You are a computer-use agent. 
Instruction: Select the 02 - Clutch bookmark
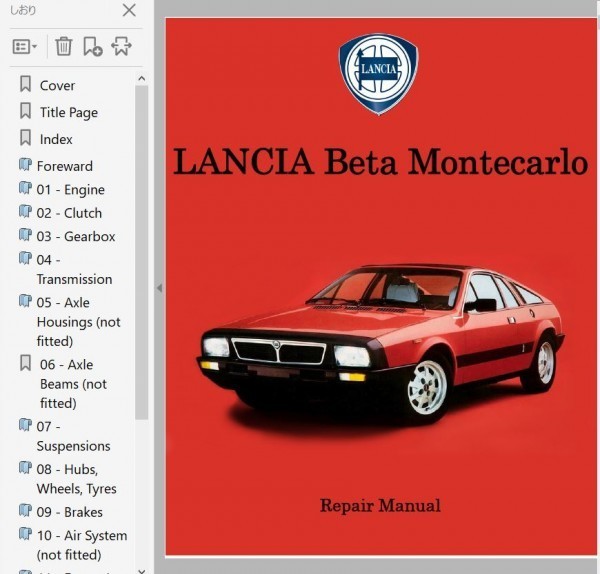pyautogui.click(x=69, y=213)
